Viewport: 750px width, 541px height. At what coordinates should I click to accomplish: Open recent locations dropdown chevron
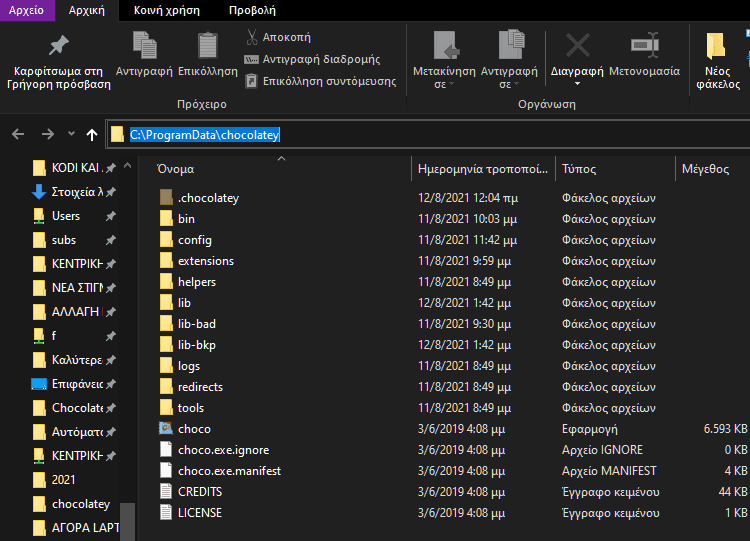(71, 134)
